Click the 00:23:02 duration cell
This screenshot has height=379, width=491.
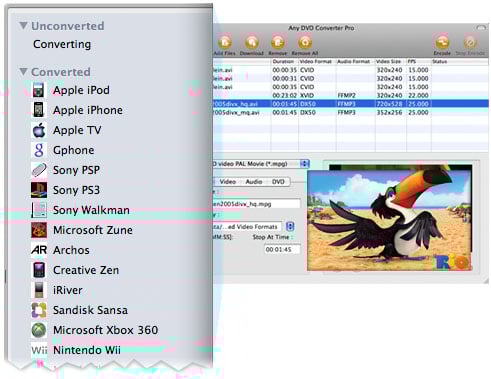point(285,95)
